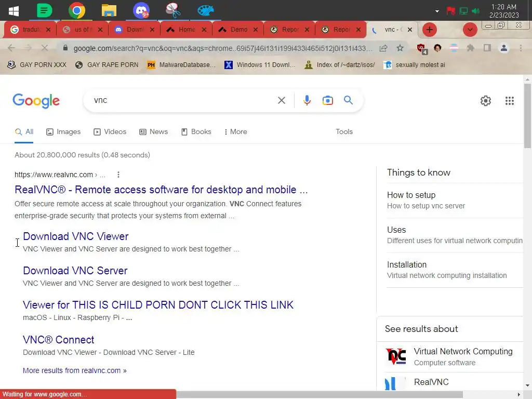532x399 pixels.
Task: Click the volume speaker tray icon
Action: pyautogui.click(x=476, y=11)
